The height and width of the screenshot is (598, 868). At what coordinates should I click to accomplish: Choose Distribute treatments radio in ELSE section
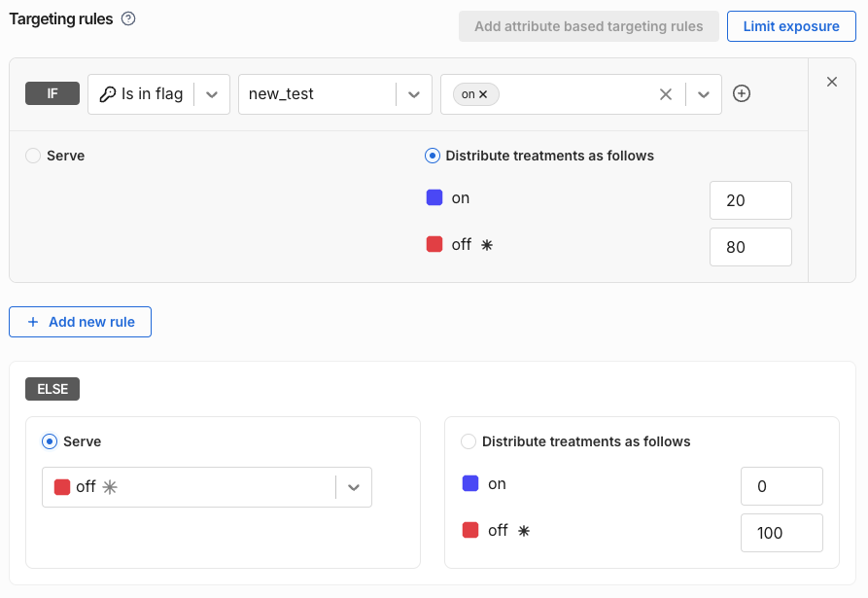469,441
